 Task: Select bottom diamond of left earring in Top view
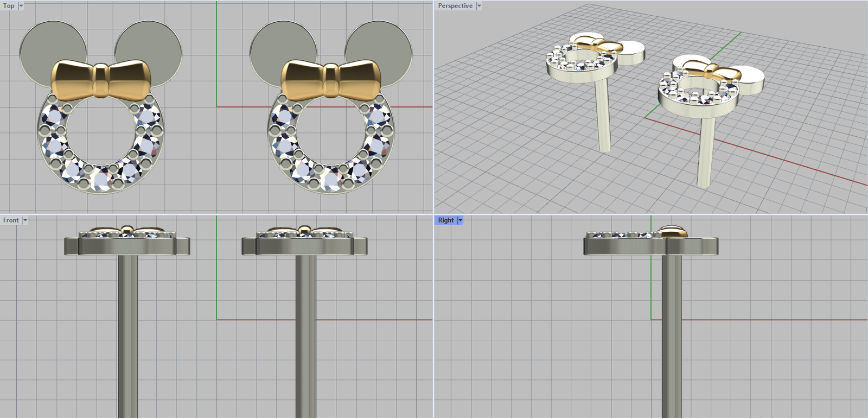101,178
